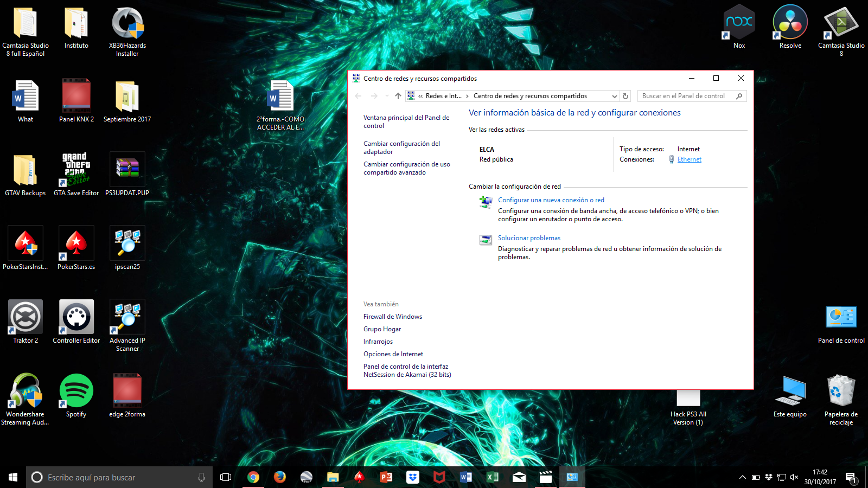
Task: Open File Explorer from the taskbar
Action: (333, 477)
